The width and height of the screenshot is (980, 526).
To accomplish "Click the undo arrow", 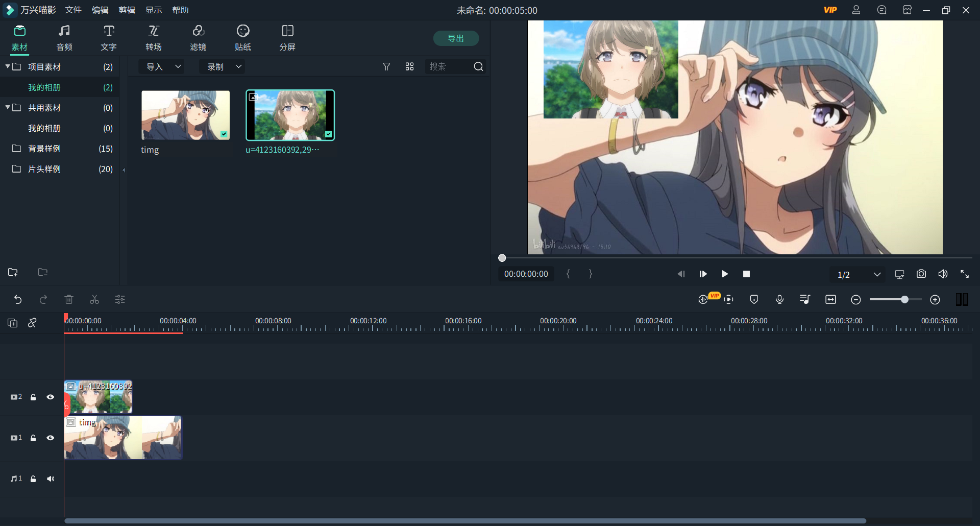I will point(18,300).
